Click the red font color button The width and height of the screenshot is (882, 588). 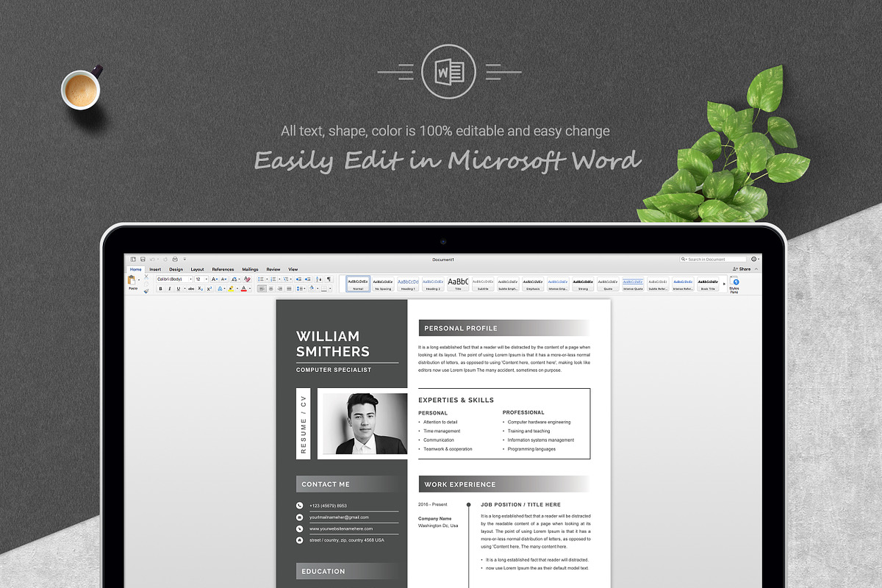pyautogui.click(x=244, y=289)
